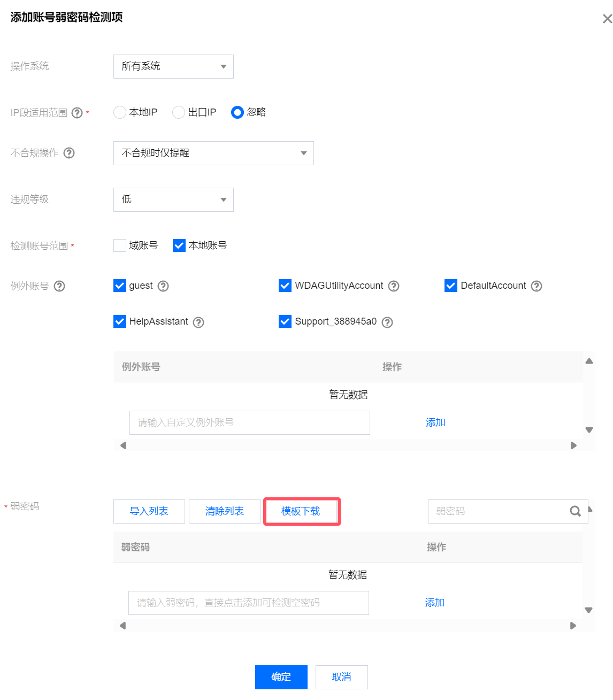
Task: Click 添加 link in 例外账号 table
Action: 435,422
